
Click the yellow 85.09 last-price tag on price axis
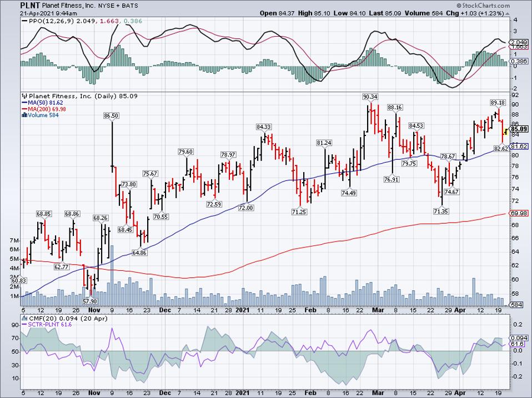click(x=519, y=129)
